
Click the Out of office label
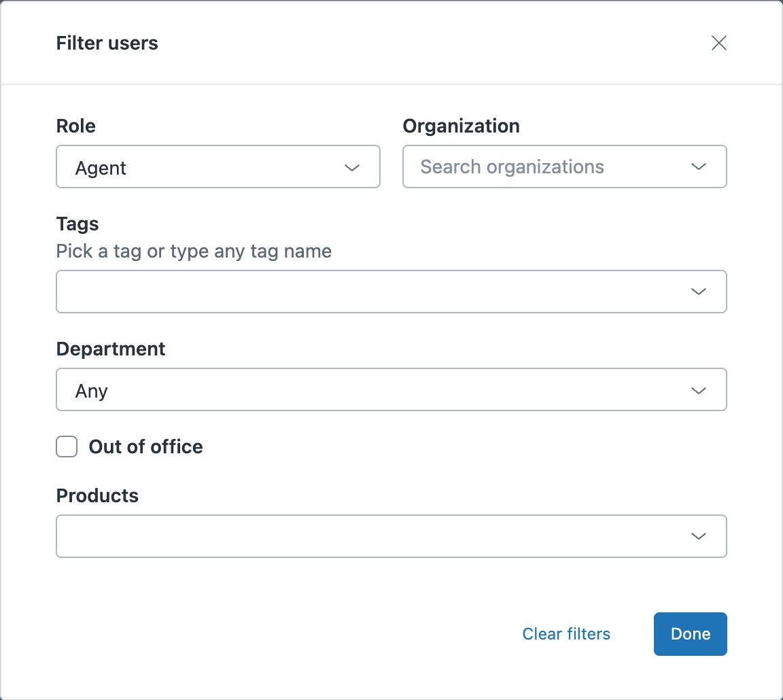point(146,447)
